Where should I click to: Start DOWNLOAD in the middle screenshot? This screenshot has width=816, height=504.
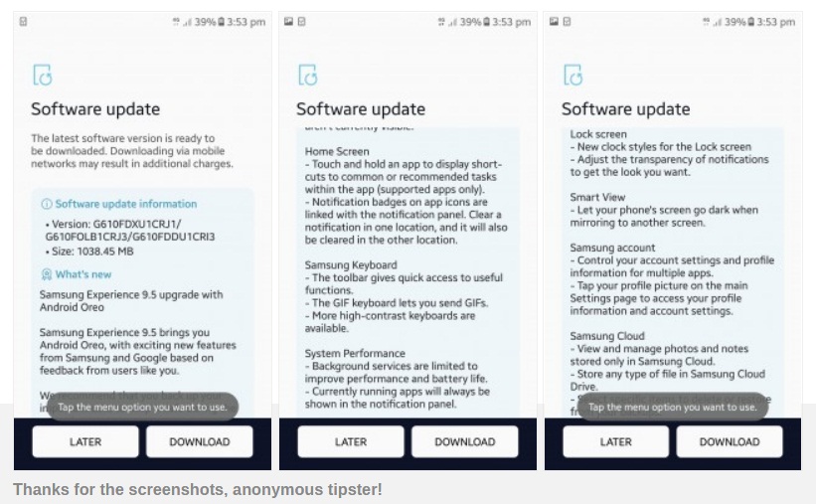point(464,441)
